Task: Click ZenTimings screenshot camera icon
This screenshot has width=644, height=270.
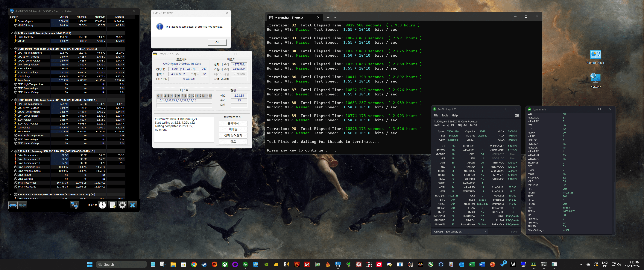Action: click(x=517, y=115)
